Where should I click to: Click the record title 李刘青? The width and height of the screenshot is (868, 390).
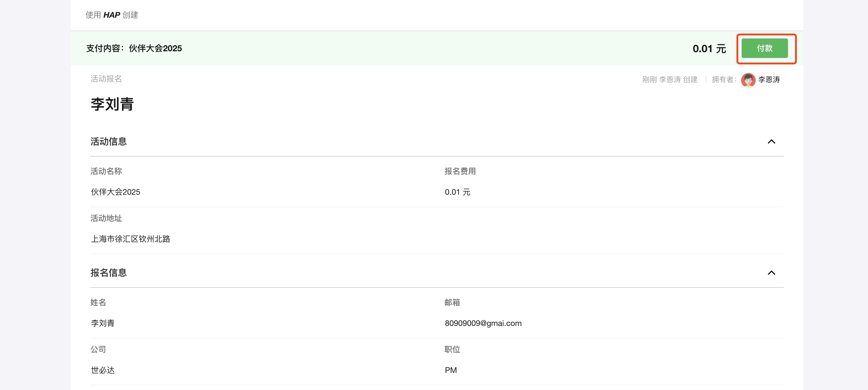[x=112, y=104]
